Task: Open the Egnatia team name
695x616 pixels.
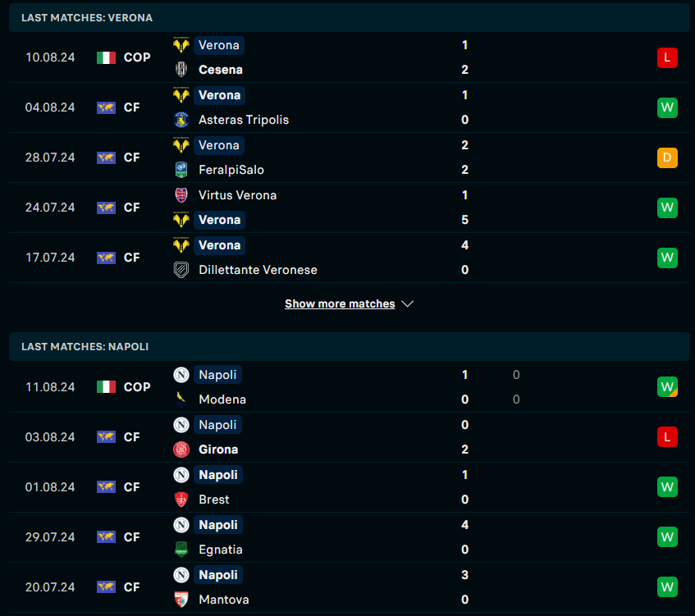Action: pyautogui.click(x=220, y=550)
